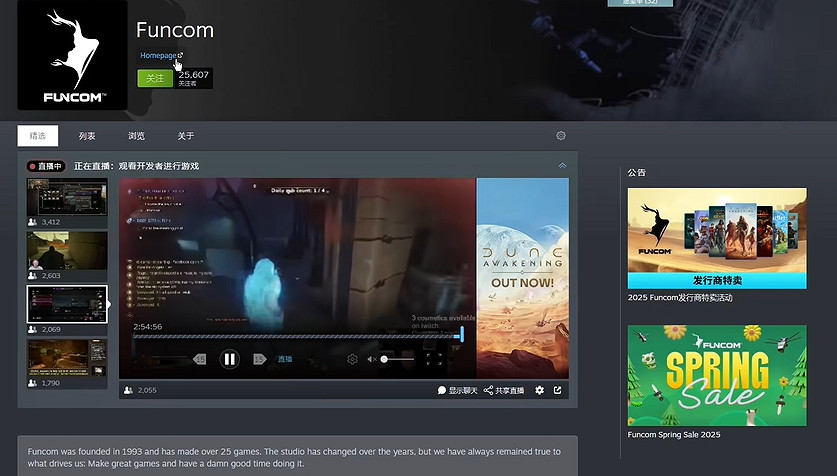
Task: Switch to the 关于 tab
Action: click(186, 136)
